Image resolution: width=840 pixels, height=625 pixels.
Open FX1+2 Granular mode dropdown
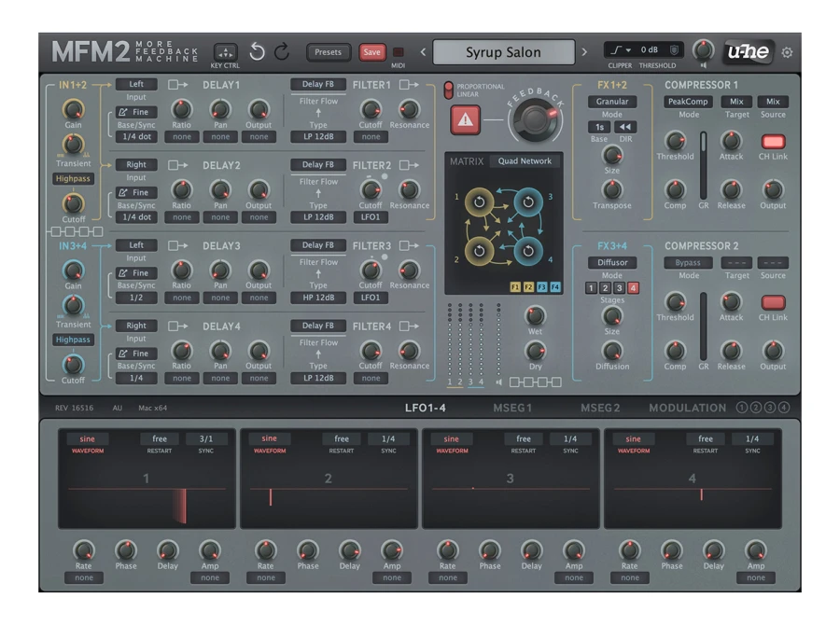(x=612, y=102)
